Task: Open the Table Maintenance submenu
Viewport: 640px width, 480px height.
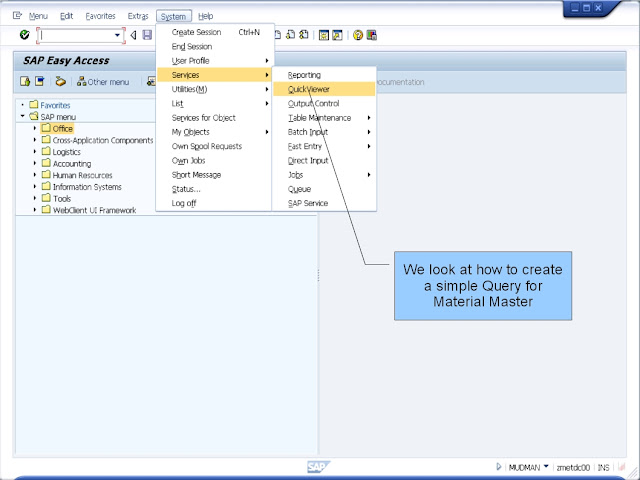Action: pos(324,118)
